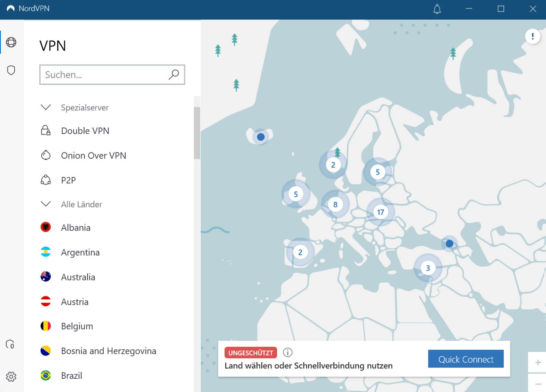Open the notifications bell
Image resolution: width=546 pixels, height=392 pixels.
pyautogui.click(x=437, y=9)
